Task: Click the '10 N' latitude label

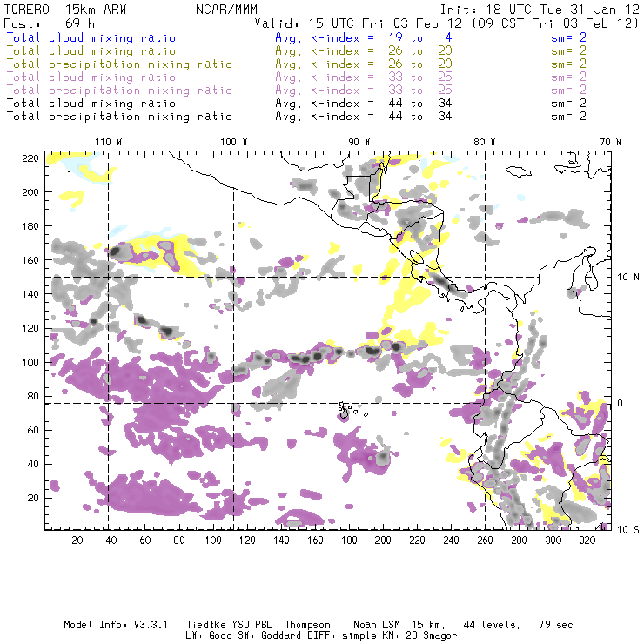Action: (x=628, y=278)
